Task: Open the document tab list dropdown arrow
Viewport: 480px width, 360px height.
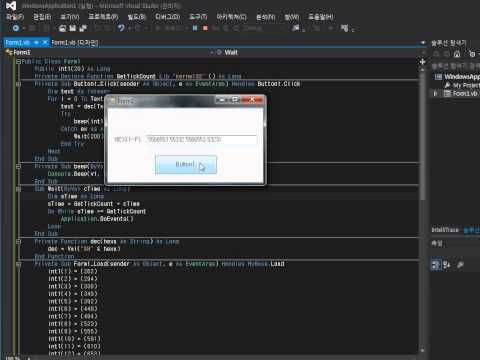Action: click(423, 43)
